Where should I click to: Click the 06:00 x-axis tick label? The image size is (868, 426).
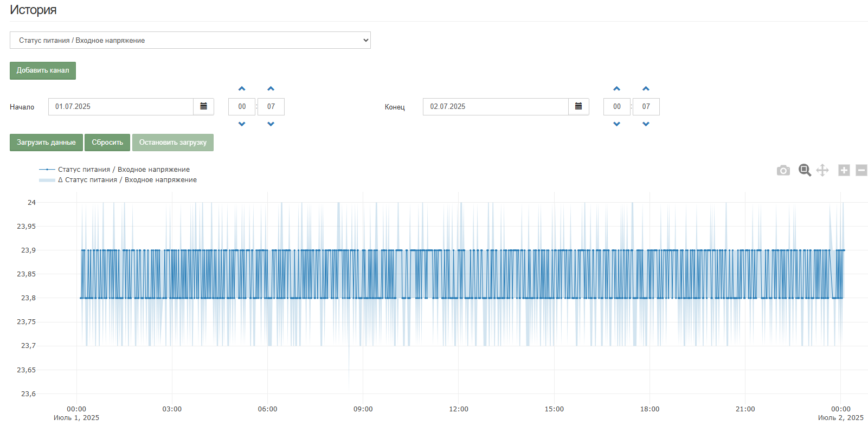pos(267,409)
